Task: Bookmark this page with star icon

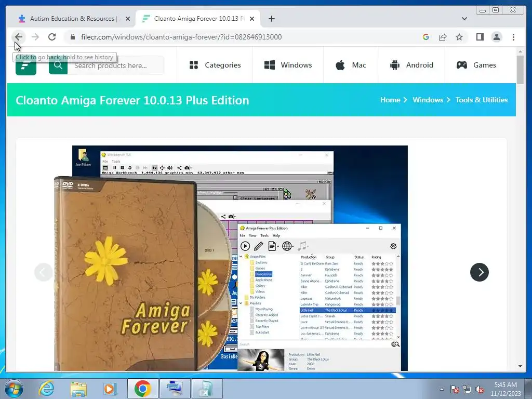Action: 459,37
